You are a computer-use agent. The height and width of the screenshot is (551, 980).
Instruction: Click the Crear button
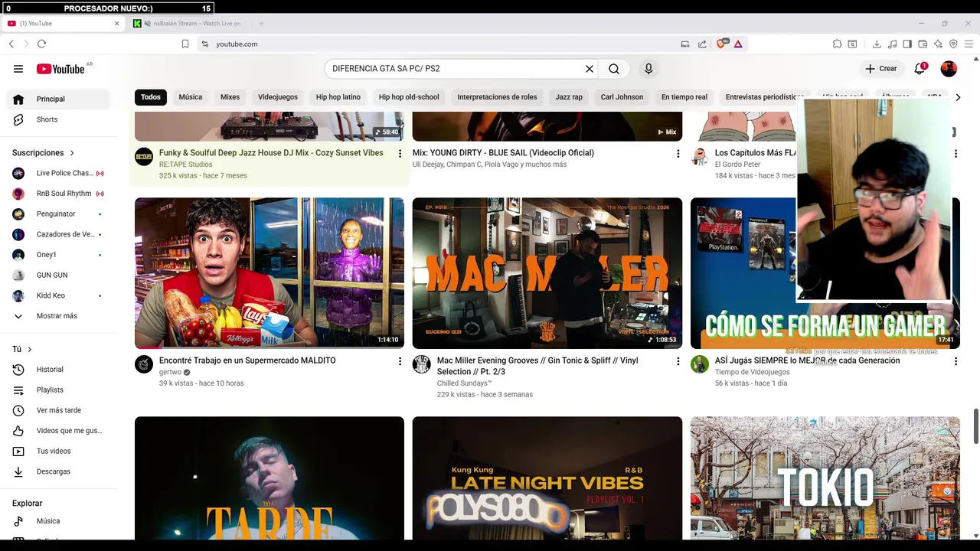click(881, 69)
